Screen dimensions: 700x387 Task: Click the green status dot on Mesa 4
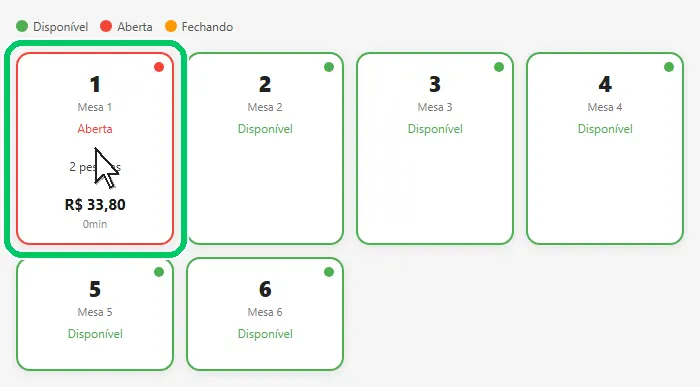click(x=669, y=67)
